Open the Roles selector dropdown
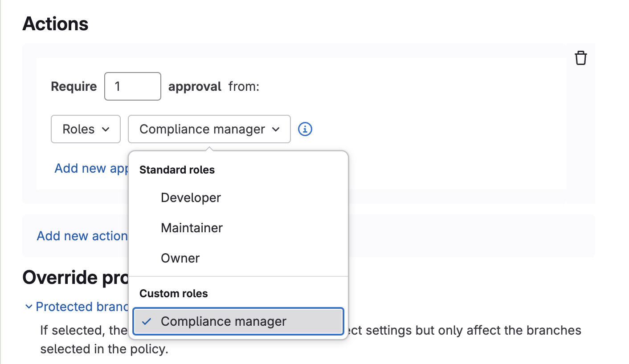This screenshot has width=629, height=364. point(86,129)
